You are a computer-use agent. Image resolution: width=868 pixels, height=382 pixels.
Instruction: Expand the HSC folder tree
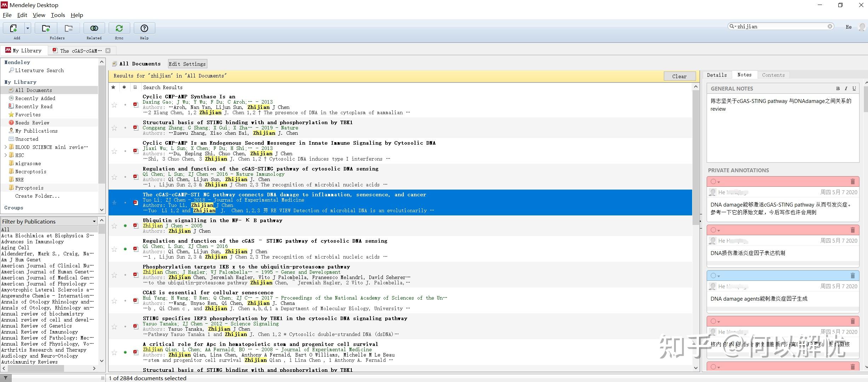(x=6, y=155)
